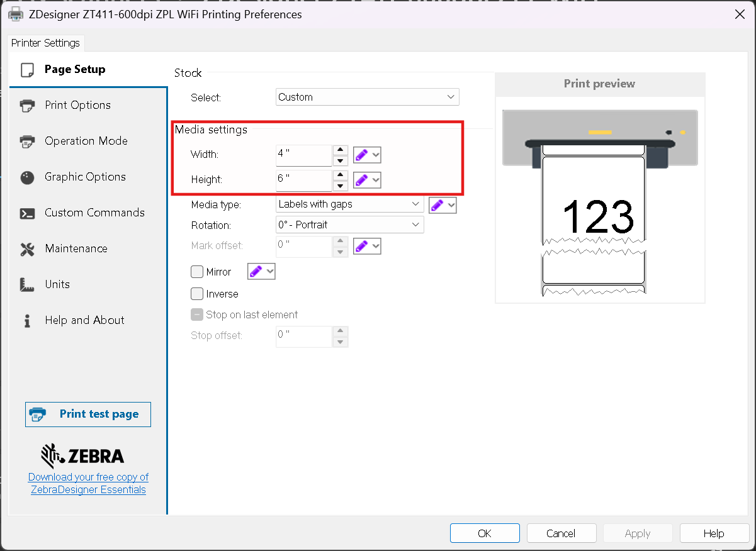Image resolution: width=756 pixels, height=551 pixels.
Task: Click inside the Height input field
Action: pyautogui.click(x=303, y=179)
